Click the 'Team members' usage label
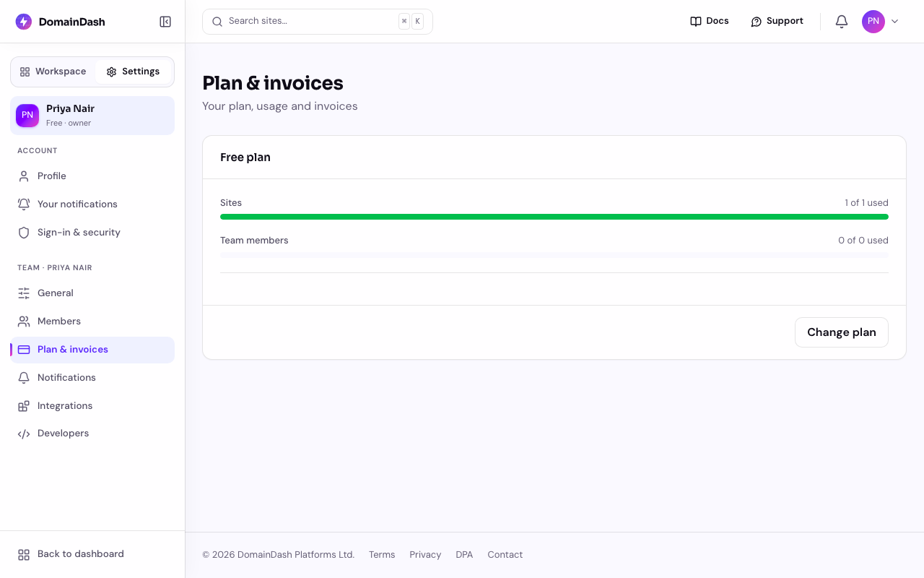This screenshot has height=578, width=924. click(254, 241)
